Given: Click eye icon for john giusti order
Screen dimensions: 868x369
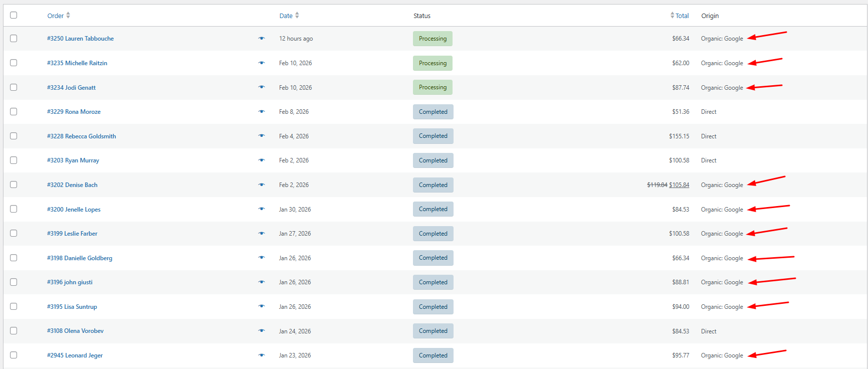Looking at the screenshot, I should point(261,282).
